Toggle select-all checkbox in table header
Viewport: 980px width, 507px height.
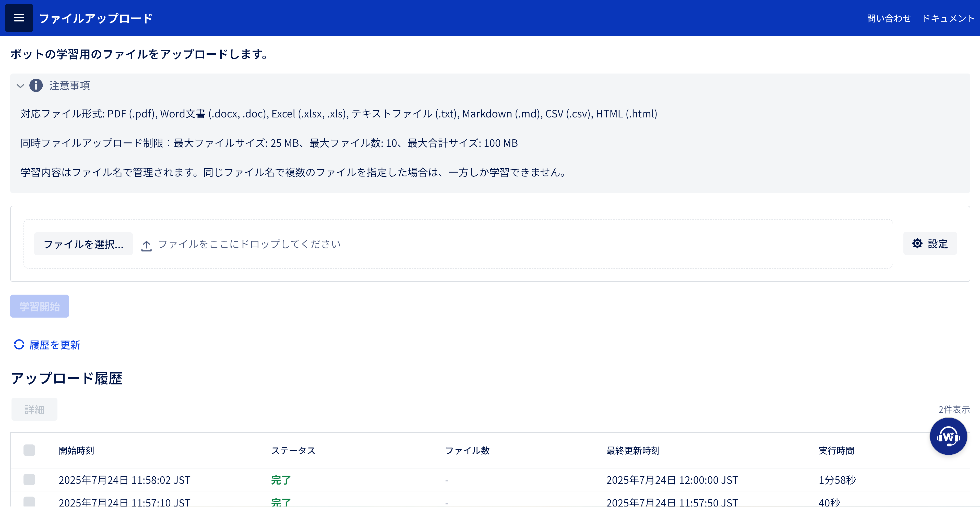coord(29,450)
